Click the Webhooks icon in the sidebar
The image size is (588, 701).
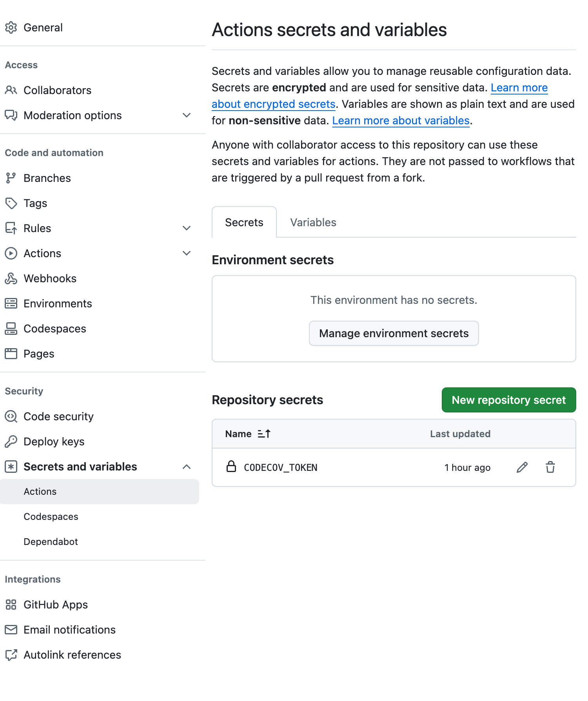[x=11, y=278]
